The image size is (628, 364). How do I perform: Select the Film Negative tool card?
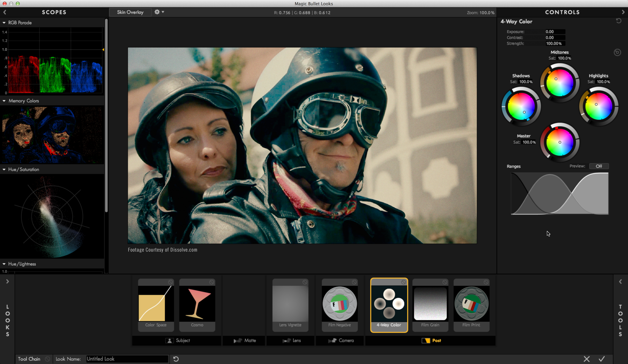pos(340,304)
